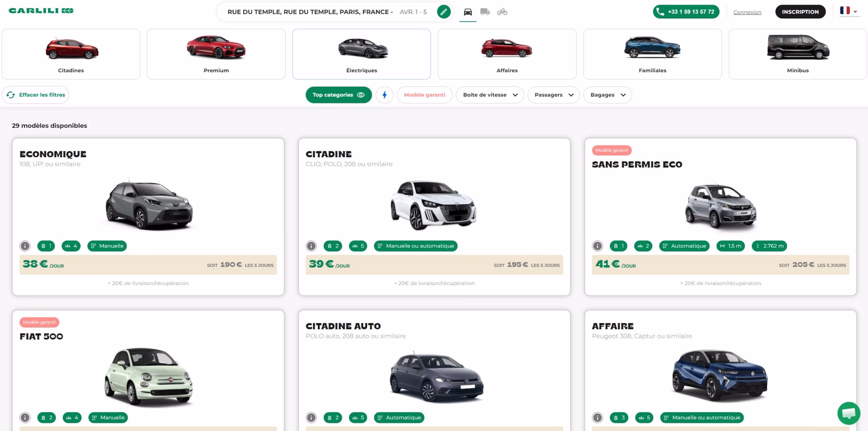The width and height of the screenshot is (868, 431).
Task: Expand the Boîte de vitesse dropdown
Action: point(490,95)
